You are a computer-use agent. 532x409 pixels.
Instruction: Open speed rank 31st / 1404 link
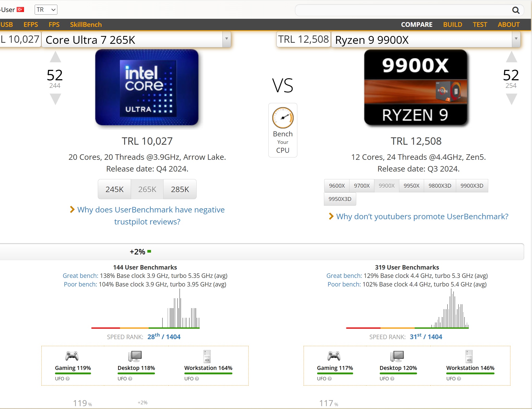point(426,337)
